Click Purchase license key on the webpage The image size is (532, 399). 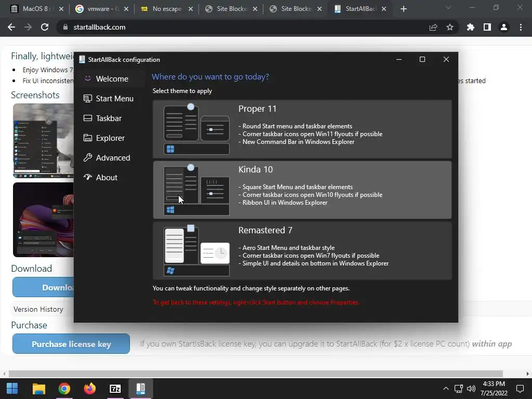71,344
